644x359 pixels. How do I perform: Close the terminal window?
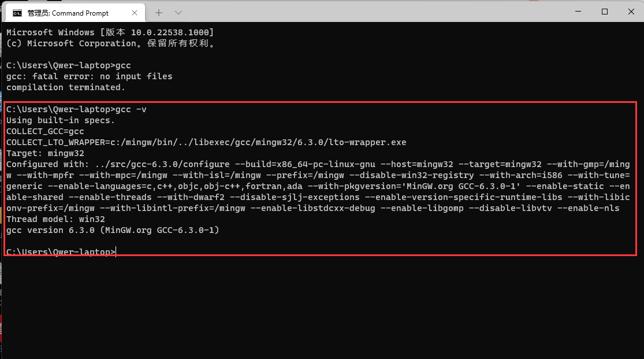pyautogui.click(x=631, y=11)
